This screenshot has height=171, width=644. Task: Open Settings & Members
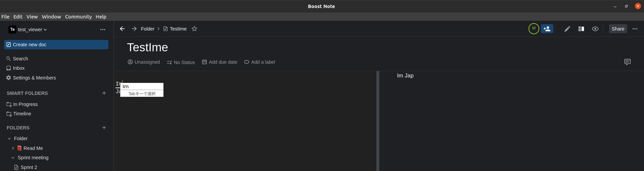31,78
